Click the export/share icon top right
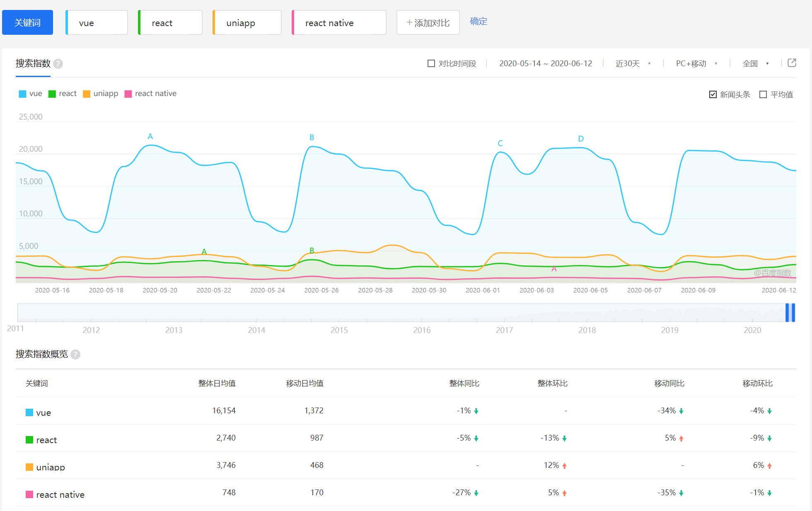This screenshot has height=511, width=812. point(792,63)
